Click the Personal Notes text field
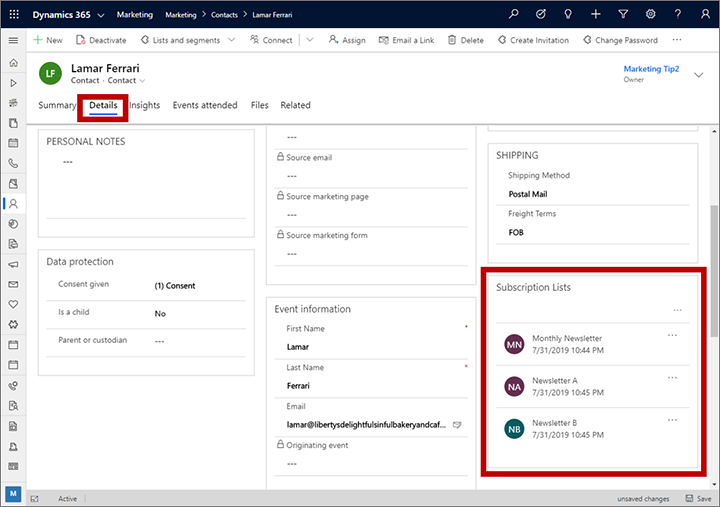Viewport: 720px width, 507px height. pos(146,188)
